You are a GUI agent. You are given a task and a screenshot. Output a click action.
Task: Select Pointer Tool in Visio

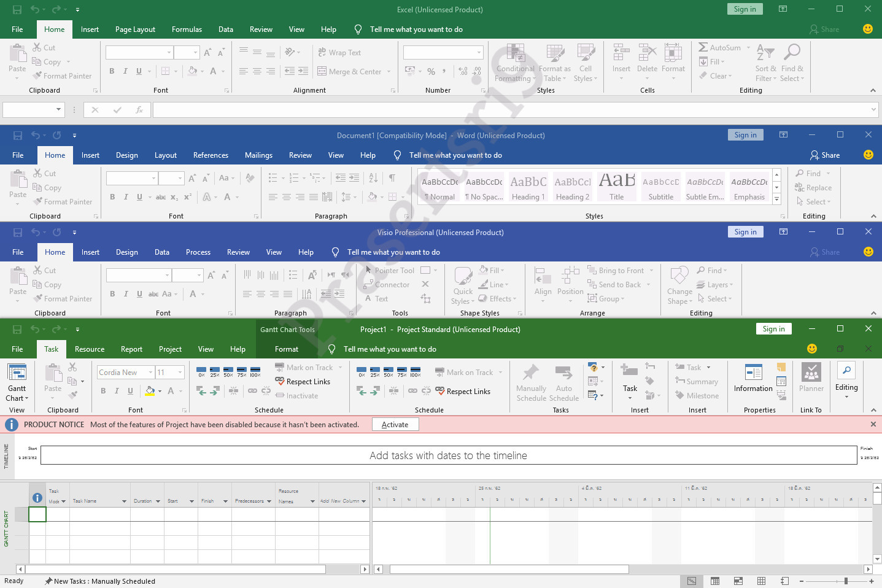tap(390, 271)
